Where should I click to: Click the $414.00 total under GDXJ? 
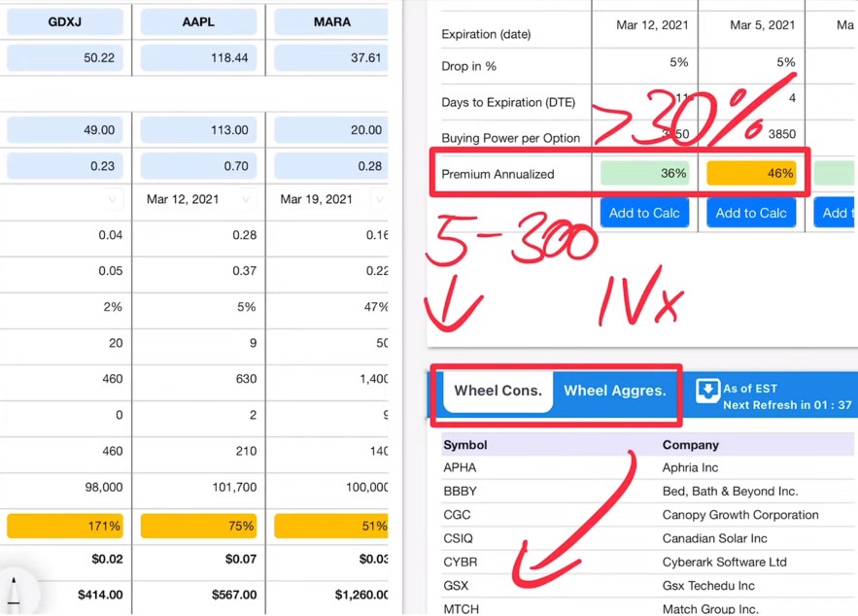(x=100, y=595)
